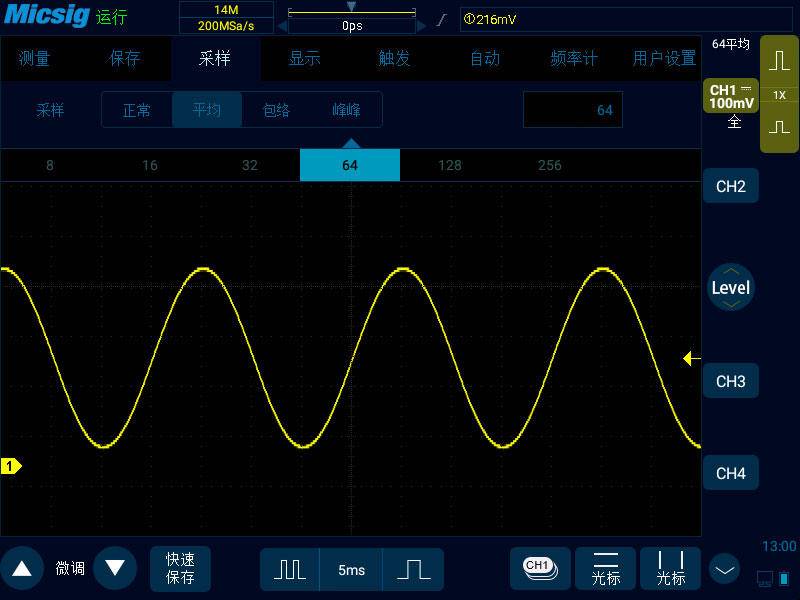
Task: Choose 8 averages
Action: [49, 165]
